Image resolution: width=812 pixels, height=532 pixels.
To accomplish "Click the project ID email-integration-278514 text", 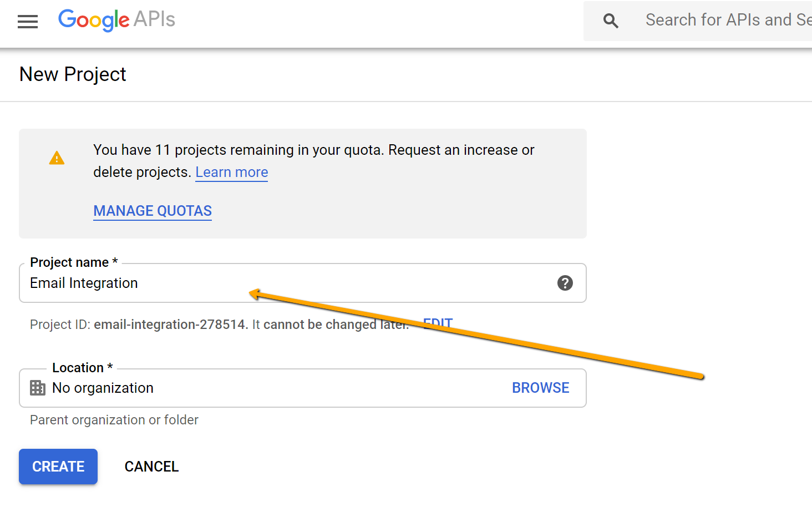I will tap(170, 324).
